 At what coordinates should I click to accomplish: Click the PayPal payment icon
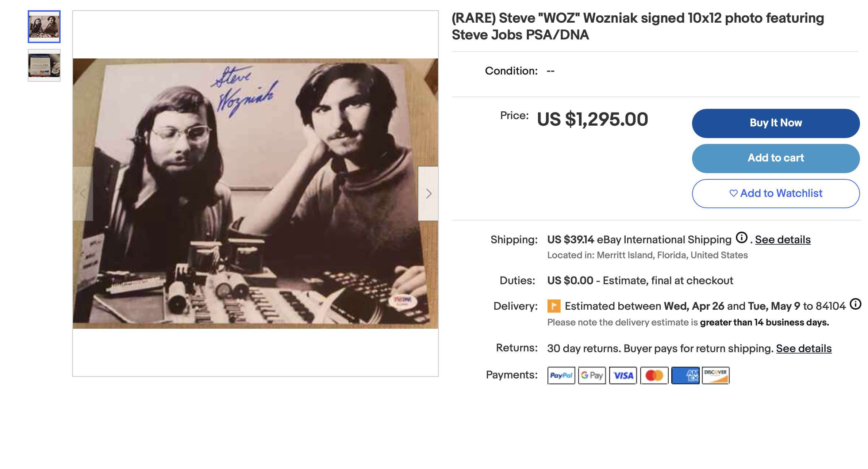(x=561, y=375)
